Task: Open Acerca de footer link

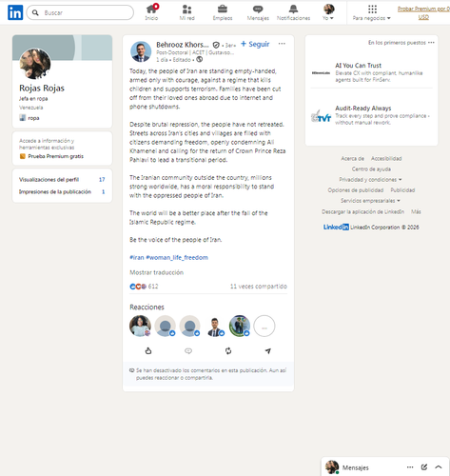Action: (352, 158)
